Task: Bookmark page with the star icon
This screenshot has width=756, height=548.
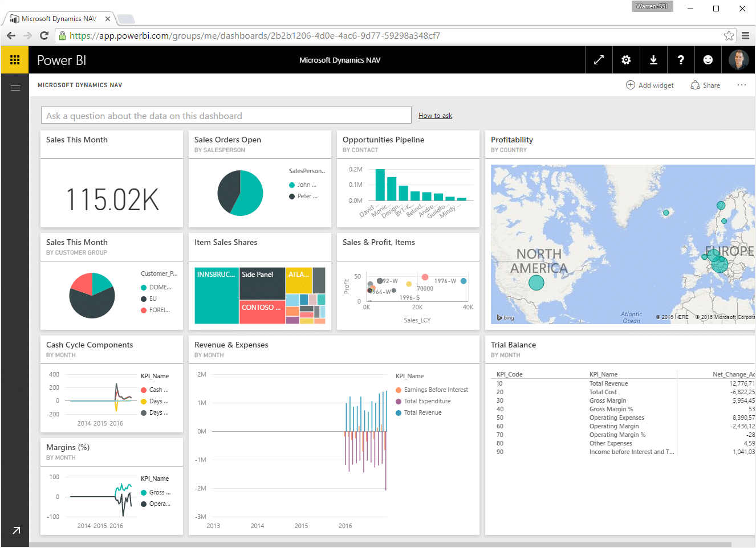Action: 729,35
